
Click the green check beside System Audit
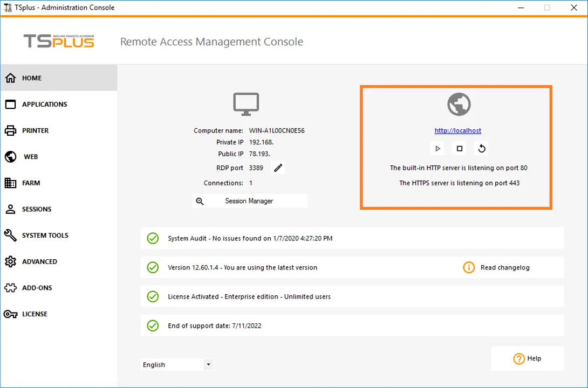[153, 238]
